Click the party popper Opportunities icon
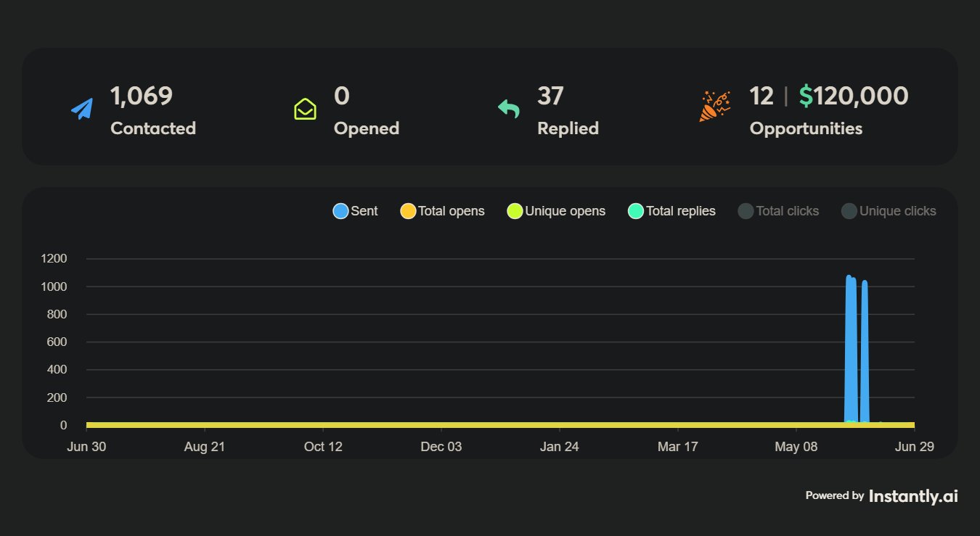This screenshot has height=536, width=980. click(x=714, y=106)
